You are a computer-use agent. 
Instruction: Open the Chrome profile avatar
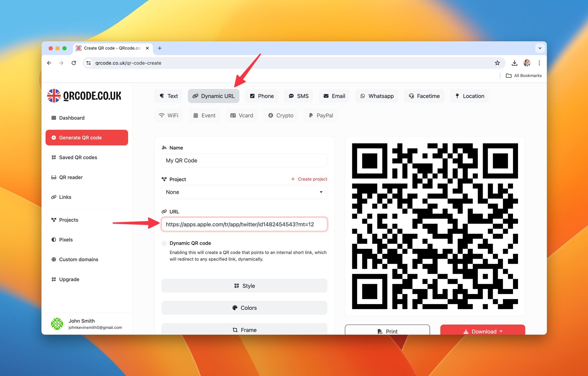coord(527,63)
